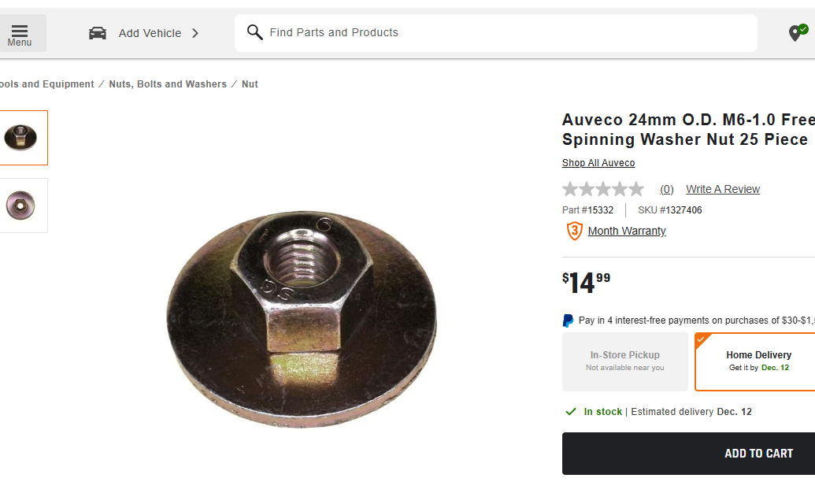This screenshot has width=815, height=504.
Task: Select the In-Store Pickup option
Action: (x=624, y=361)
